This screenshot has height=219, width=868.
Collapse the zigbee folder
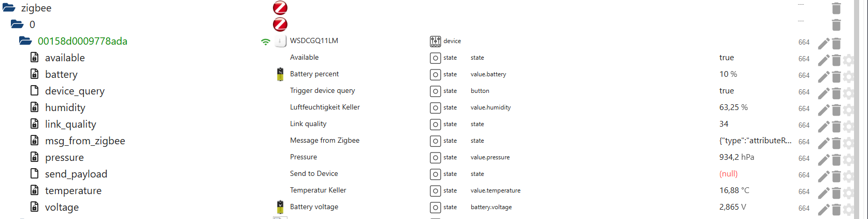pos(9,8)
